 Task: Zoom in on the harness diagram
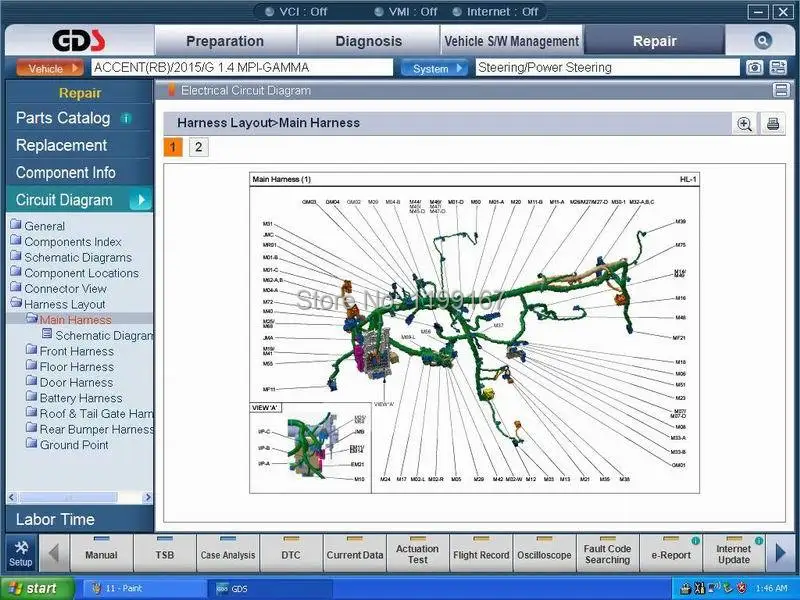pos(744,123)
